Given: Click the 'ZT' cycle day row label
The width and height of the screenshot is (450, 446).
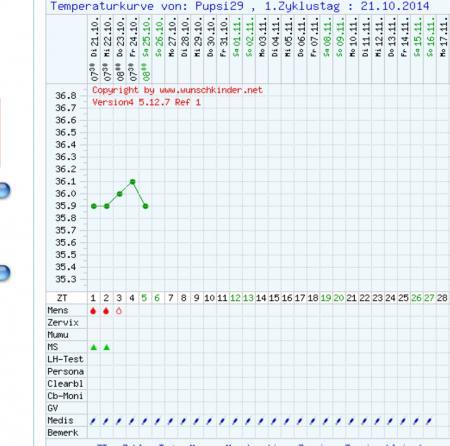Looking at the screenshot, I should click(x=62, y=298).
